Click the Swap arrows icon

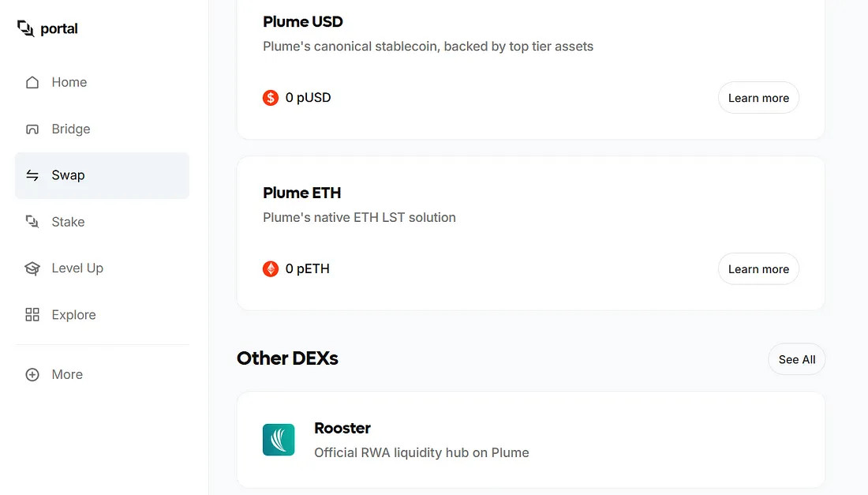(x=32, y=175)
